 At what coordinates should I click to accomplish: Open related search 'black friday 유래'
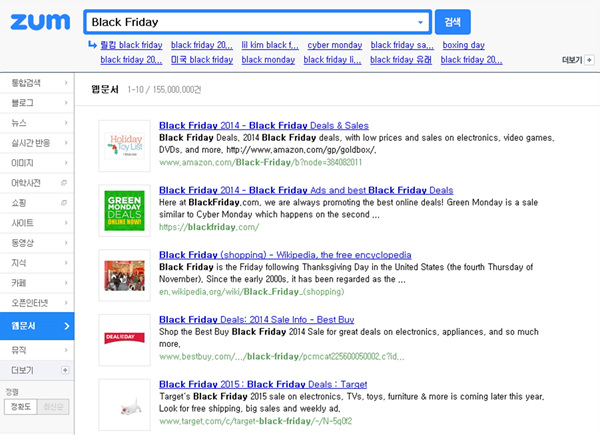[x=401, y=60]
